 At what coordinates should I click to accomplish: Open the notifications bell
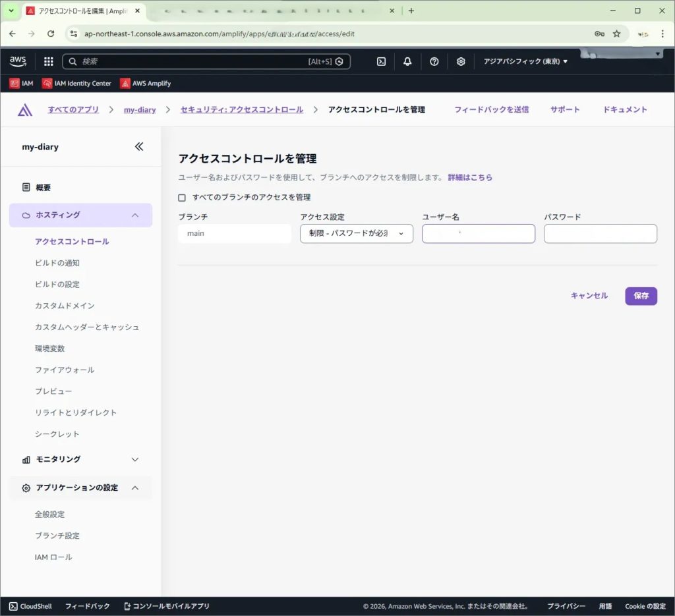407,61
